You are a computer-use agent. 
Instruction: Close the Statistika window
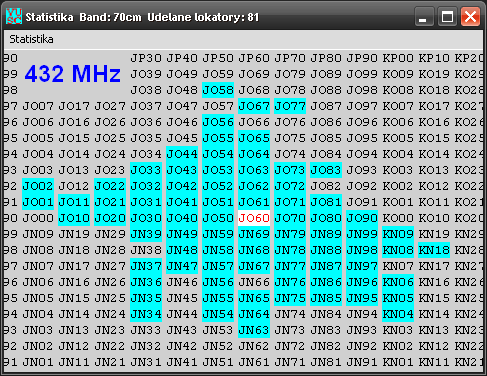tap(470, 16)
